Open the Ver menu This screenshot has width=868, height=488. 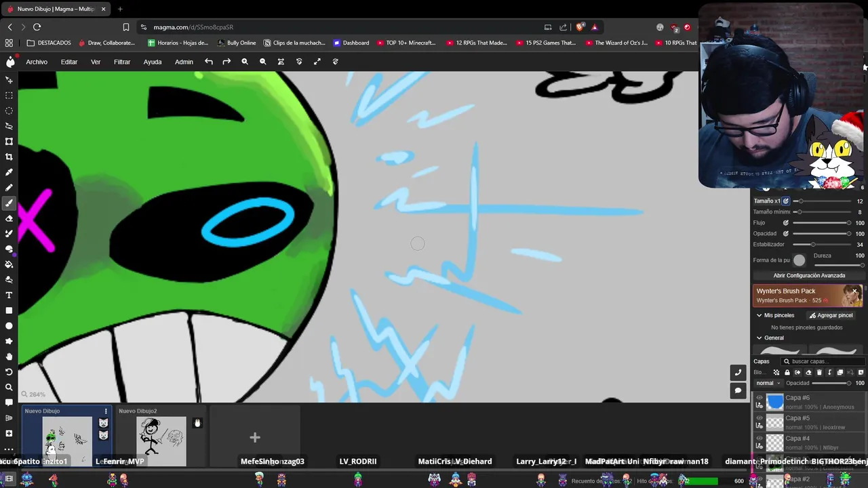(96, 62)
